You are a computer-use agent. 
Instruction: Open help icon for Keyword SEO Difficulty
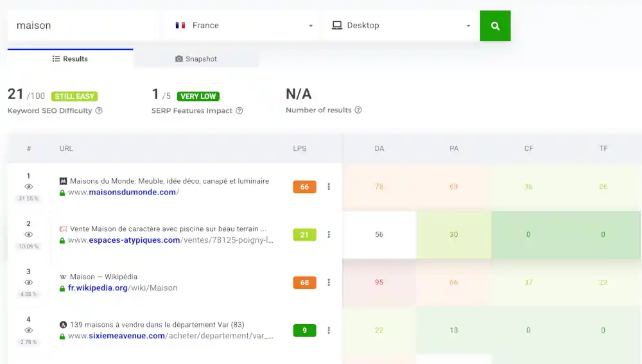pyautogui.click(x=99, y=110)
